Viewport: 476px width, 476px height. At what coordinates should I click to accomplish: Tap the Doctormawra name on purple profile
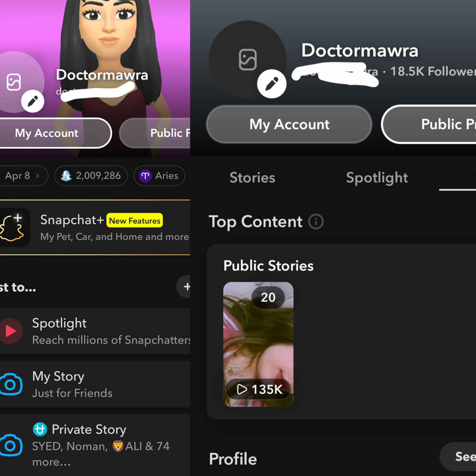click(102, 75)
